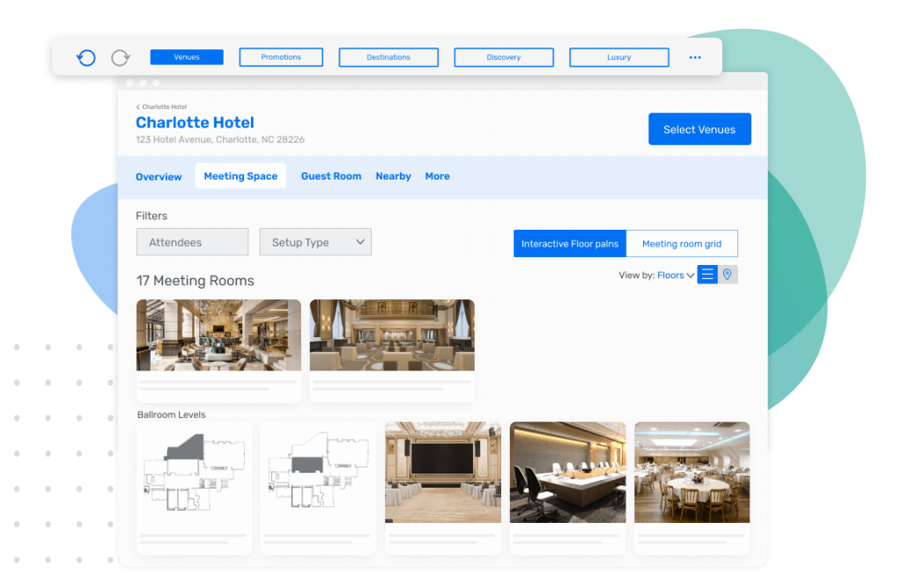
Task: Click the Select Venues button
Action: [x=699, y=129]
